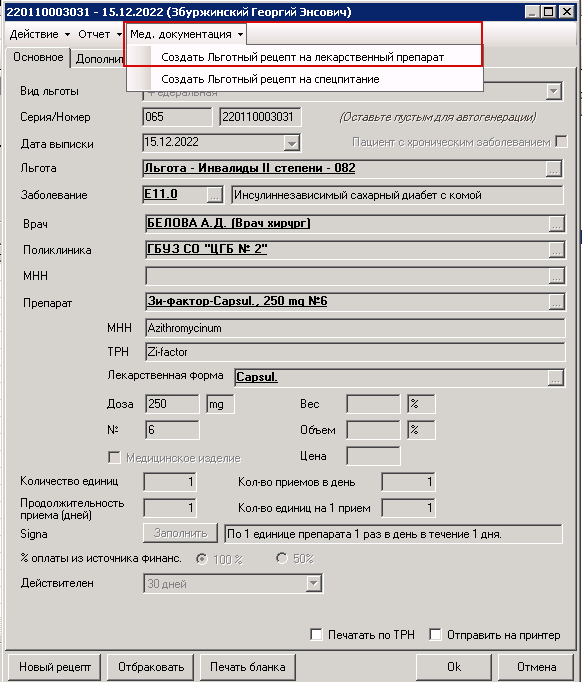Screen dimensions: 582x682
Task: Click the № field with 6
Action: pyautogui.click(x=172, y=430)
